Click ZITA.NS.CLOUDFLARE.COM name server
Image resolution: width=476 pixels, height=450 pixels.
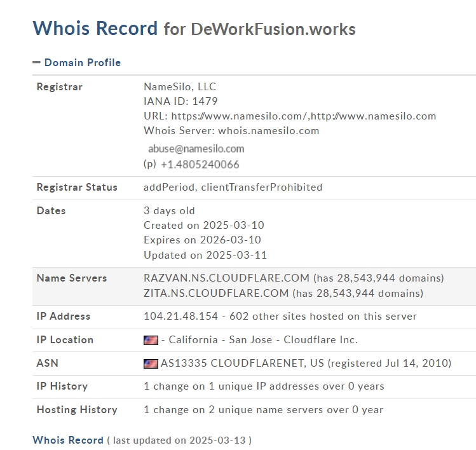[216, 293]
